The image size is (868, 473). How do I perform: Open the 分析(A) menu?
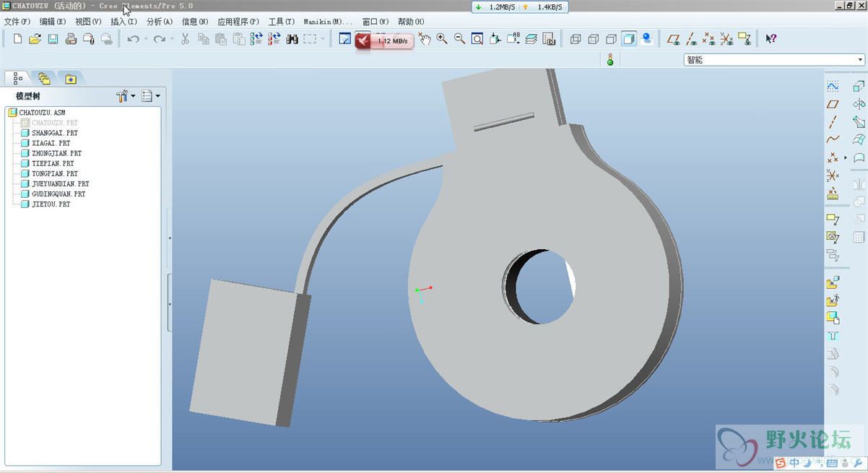pos(160,22)
